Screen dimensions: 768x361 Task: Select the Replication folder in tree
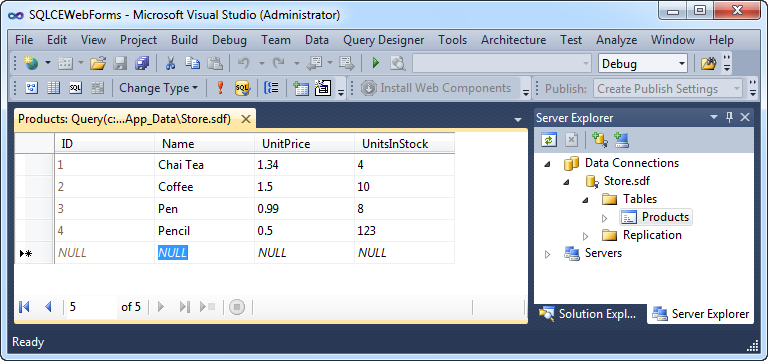click(652, 235)
